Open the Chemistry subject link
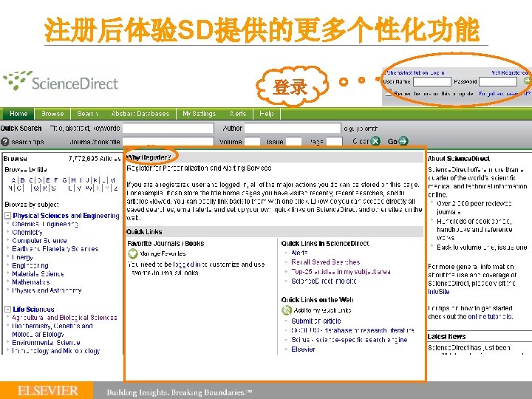532x399 pixels. point(27,233)
